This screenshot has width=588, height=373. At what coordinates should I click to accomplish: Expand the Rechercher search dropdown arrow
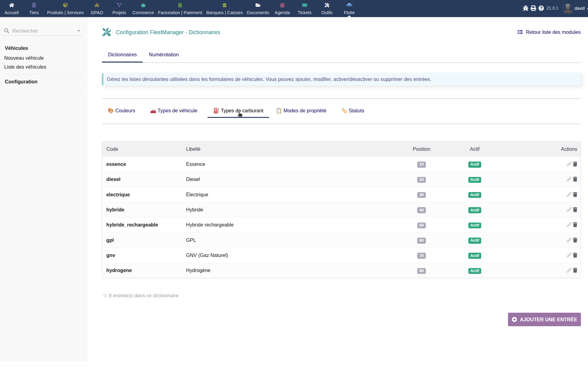click(79, 31)
